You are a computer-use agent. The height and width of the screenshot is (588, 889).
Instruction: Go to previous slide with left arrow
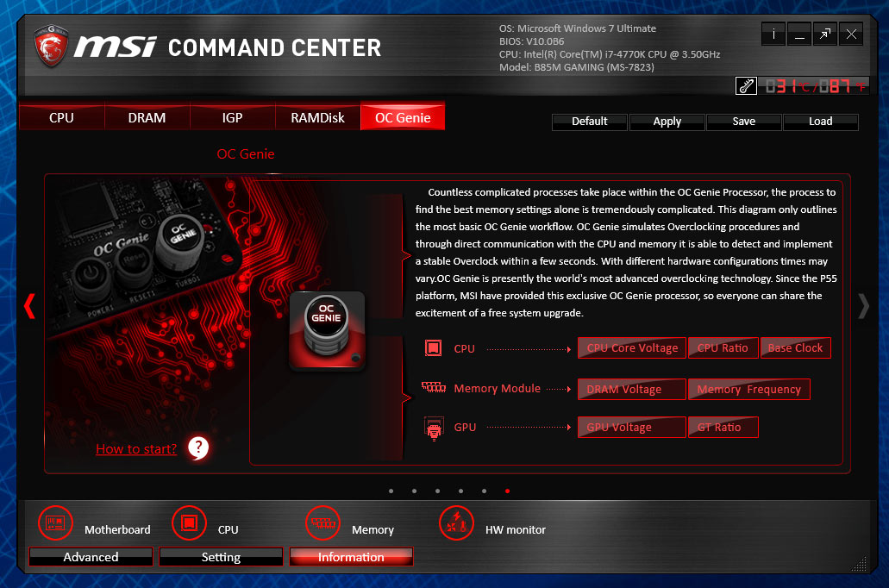(x=29, y=306)
